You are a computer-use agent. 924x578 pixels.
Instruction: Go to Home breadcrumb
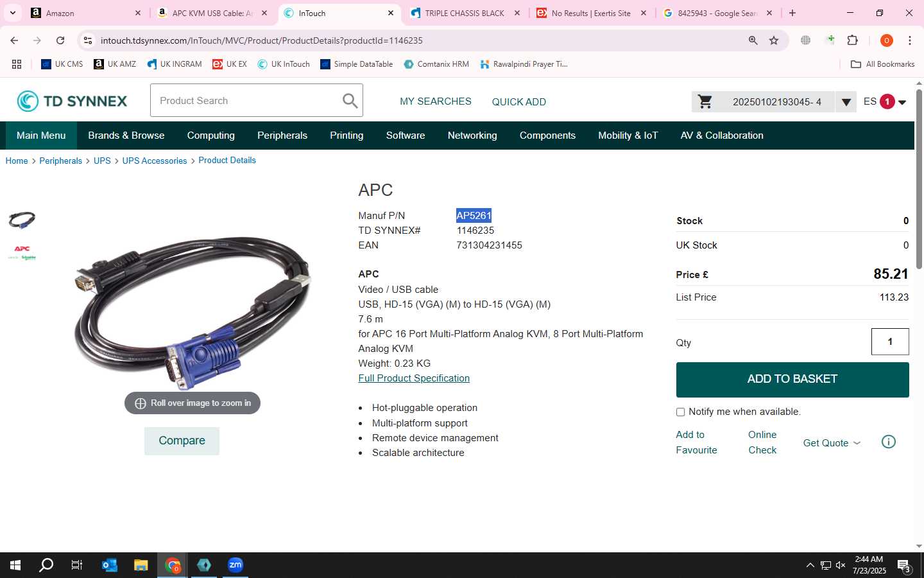click(x=17, y=161)
